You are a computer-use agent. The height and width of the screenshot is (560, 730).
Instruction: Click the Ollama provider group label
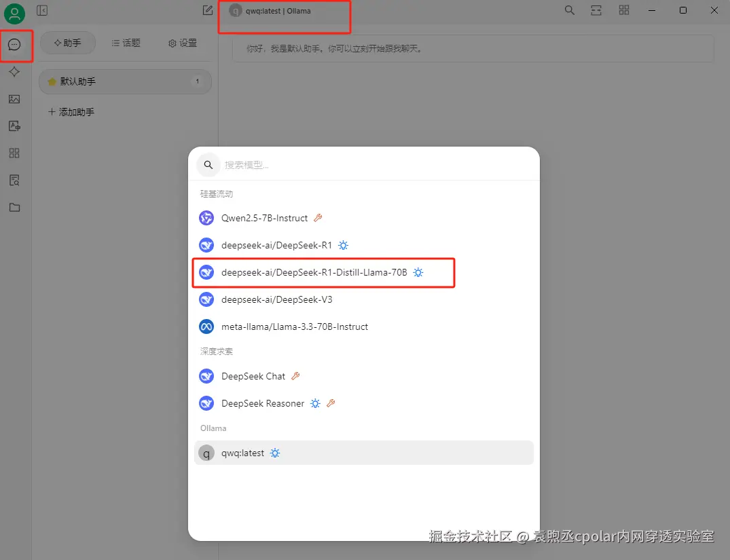coord(213,428)
